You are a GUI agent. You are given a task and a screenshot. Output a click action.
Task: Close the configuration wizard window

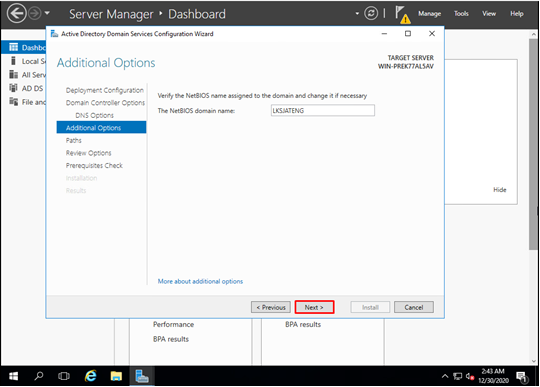click(x=432, y=34)
